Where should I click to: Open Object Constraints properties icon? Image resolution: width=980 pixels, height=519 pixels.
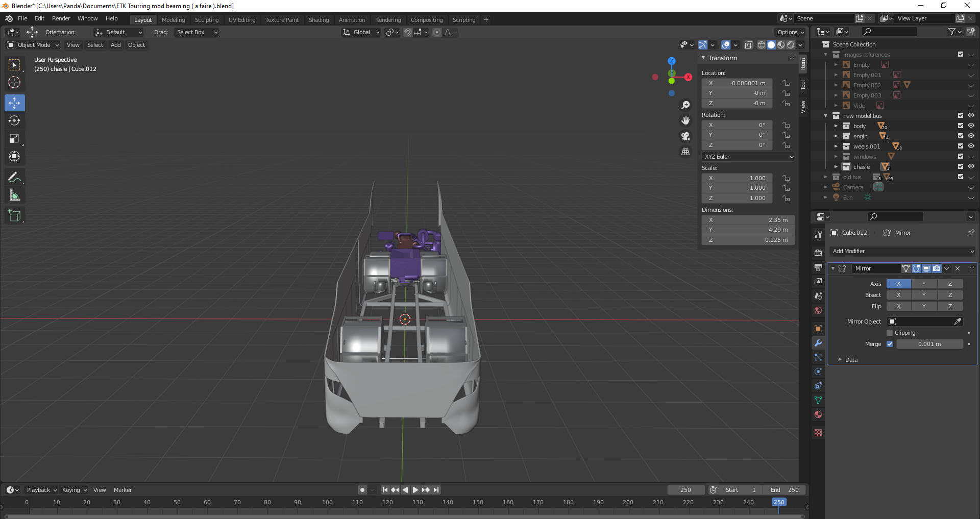tap(818, 386)
